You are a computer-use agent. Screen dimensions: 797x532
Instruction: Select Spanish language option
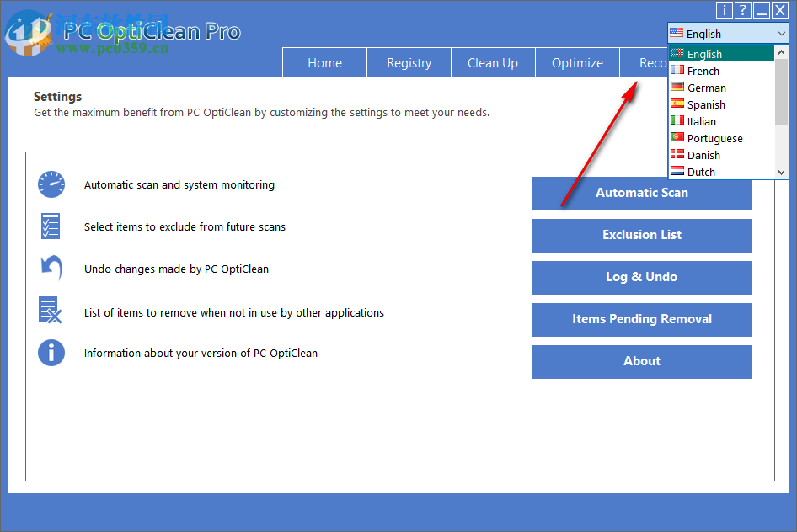pos(721,104)
